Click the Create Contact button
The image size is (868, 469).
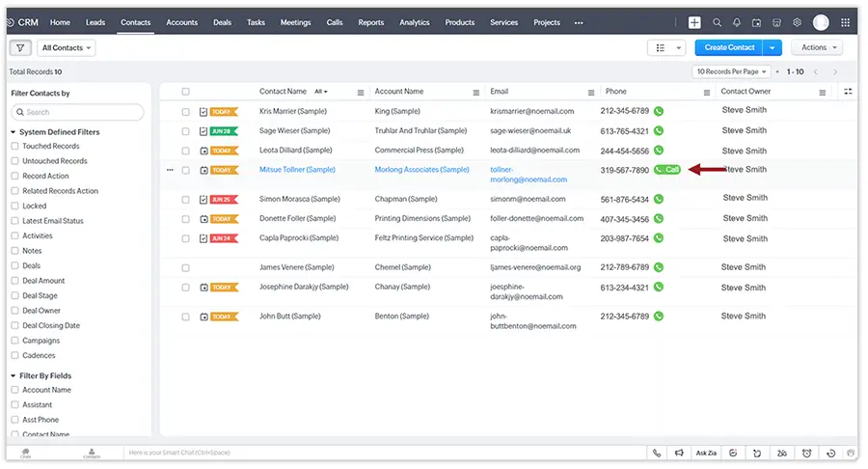[x=729, y=48]
